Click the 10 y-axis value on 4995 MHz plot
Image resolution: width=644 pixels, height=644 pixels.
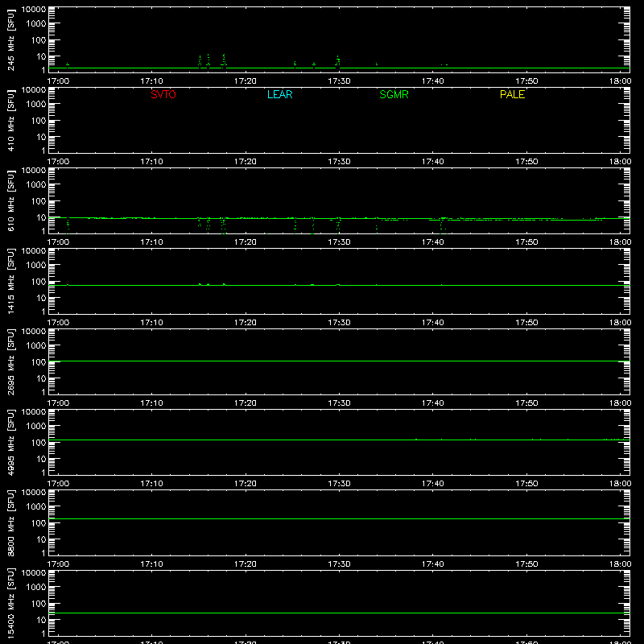pyautogui.click(x=41, y=459)
